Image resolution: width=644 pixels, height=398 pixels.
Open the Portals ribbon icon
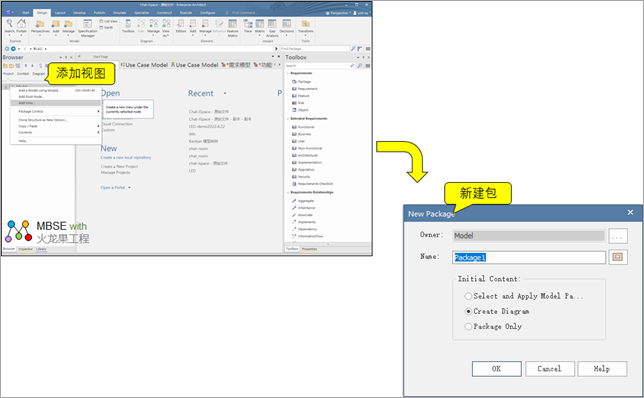point(21,27)
